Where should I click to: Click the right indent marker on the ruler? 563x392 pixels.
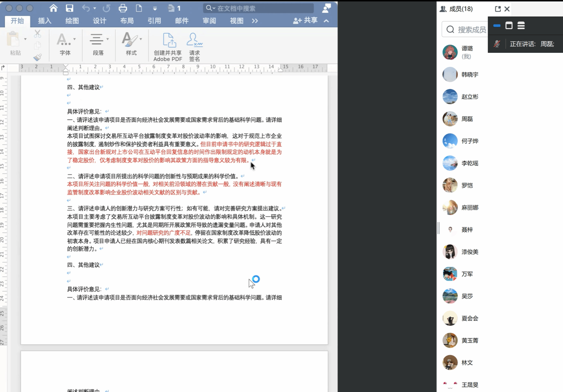click(280, 70)
